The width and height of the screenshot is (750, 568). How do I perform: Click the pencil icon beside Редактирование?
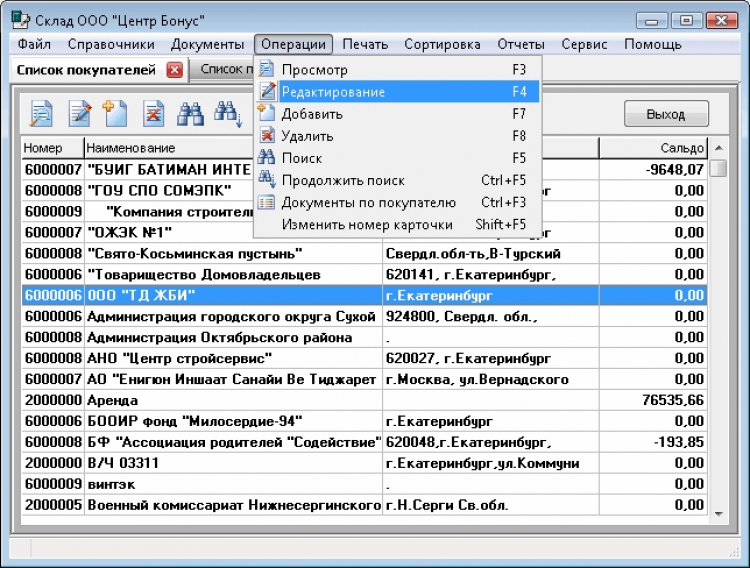coord(267,91)
